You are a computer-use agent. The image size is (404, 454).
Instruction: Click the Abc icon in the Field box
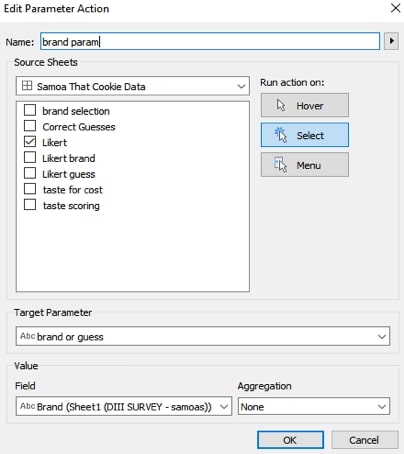tap(27, 406)
